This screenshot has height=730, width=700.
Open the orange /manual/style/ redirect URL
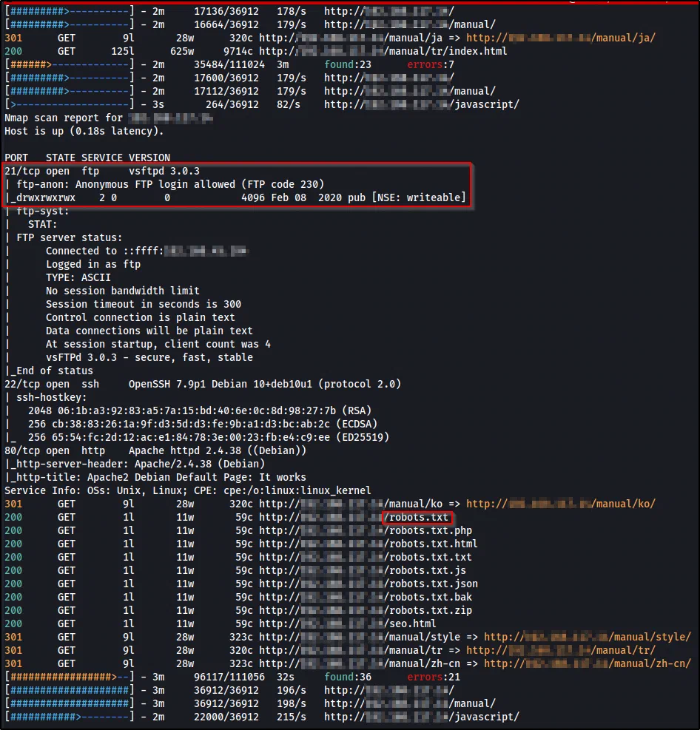click(x=588, y=637)
